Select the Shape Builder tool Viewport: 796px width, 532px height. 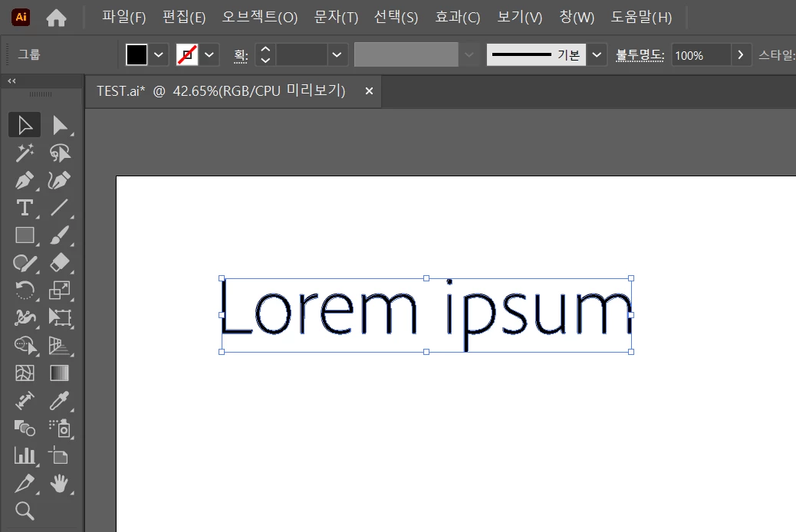25,345
